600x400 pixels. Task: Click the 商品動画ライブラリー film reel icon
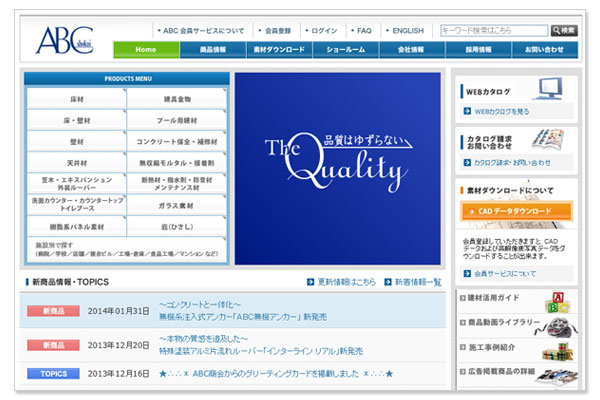click(x=553, y=325)
